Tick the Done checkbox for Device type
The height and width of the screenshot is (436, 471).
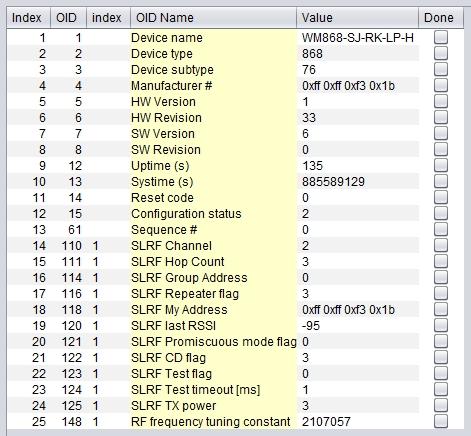[441, 53]
